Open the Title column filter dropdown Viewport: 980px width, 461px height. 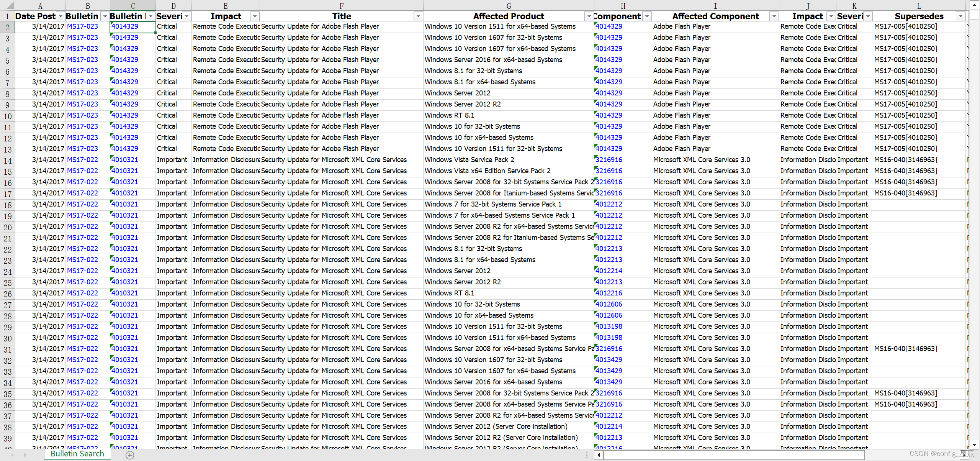(x=418, y=16)
